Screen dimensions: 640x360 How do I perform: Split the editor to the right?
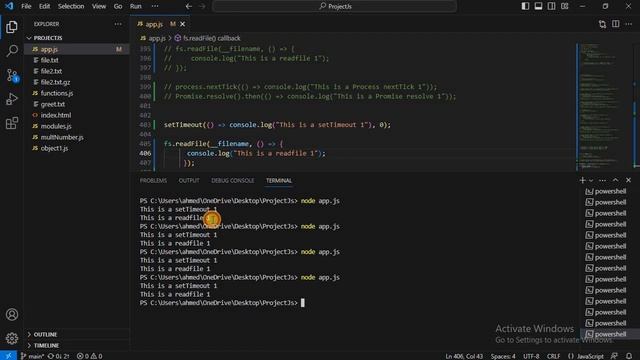click(x=616, y=24)
